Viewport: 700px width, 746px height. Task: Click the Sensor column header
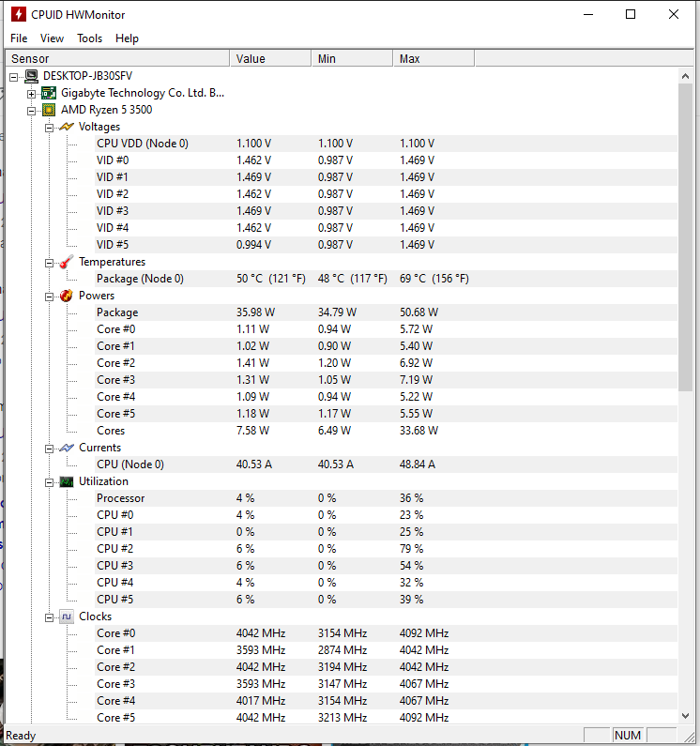117,58
